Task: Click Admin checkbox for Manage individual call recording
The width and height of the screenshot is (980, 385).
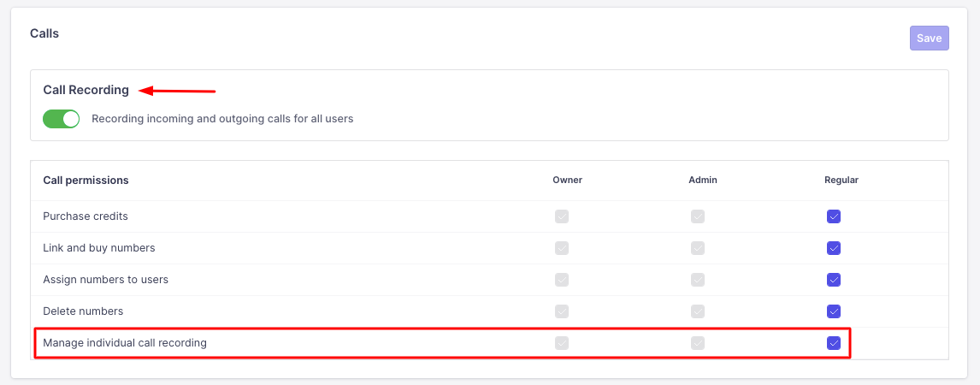Action: [698, 343]
